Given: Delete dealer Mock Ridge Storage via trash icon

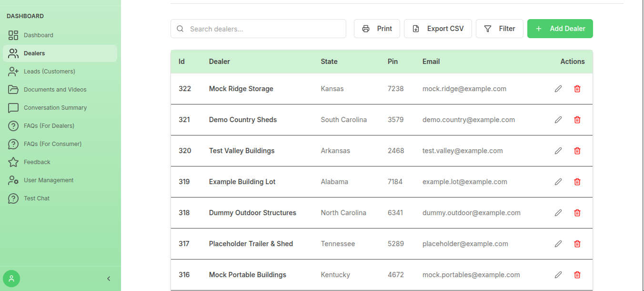Looking at the screenshot, I should [x=577, y=89].
